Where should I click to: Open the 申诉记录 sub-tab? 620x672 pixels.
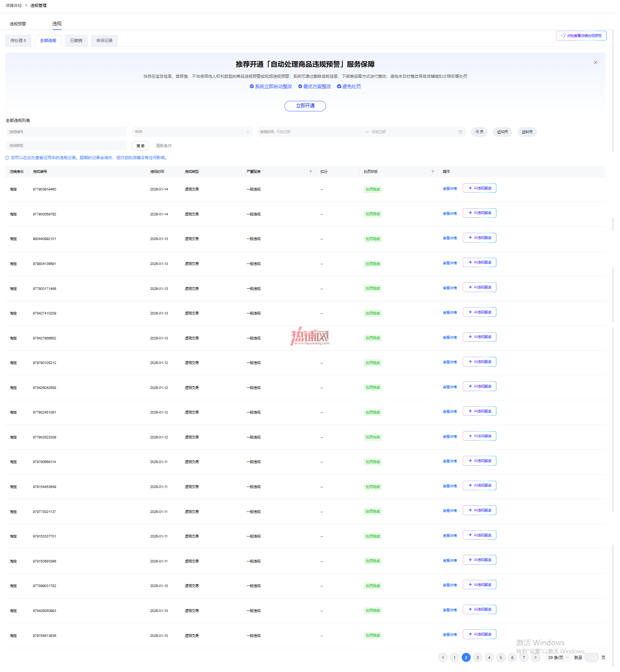pyautogui.click(x=104, y=40)
